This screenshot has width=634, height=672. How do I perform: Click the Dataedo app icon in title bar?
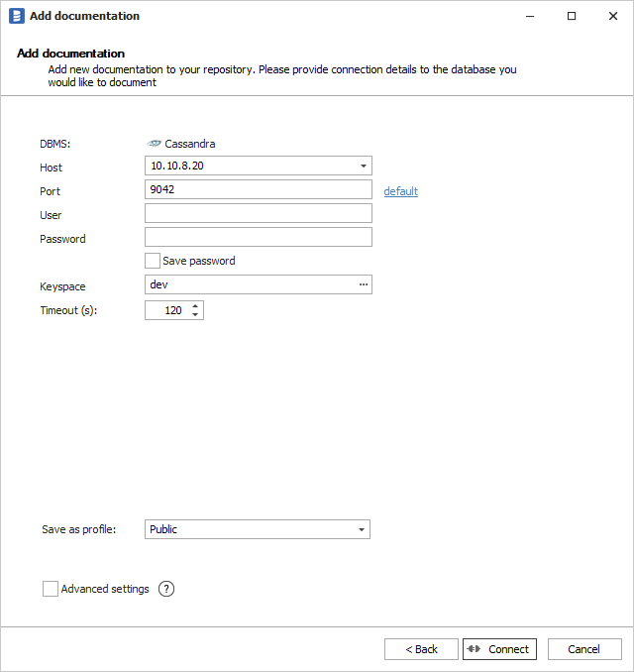[16, 16]
